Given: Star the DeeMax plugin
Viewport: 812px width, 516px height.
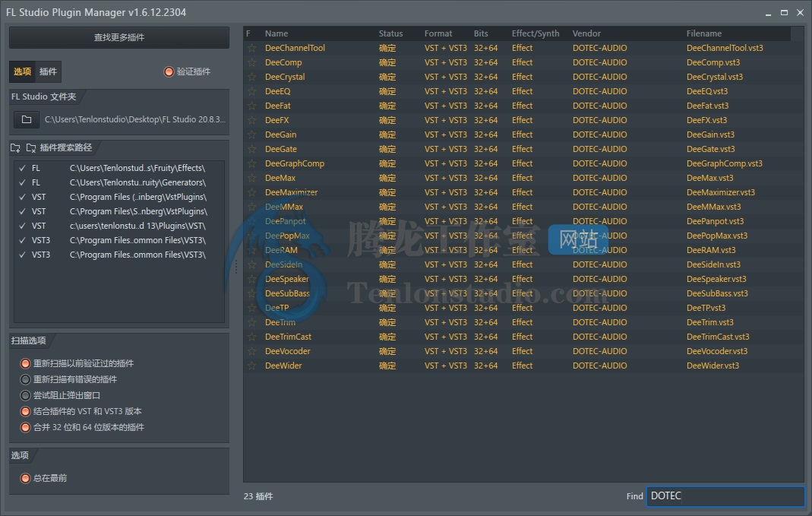Looking at the screenshot, I should (251, 179).
